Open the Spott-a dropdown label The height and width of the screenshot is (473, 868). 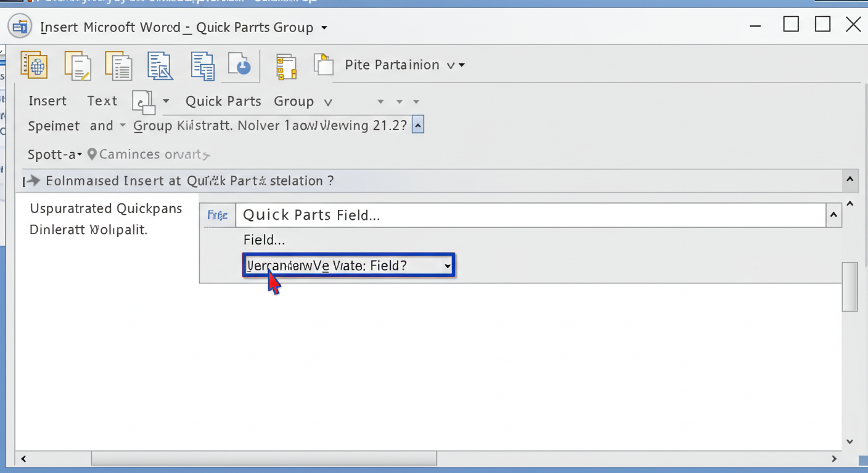coord(55,155)
